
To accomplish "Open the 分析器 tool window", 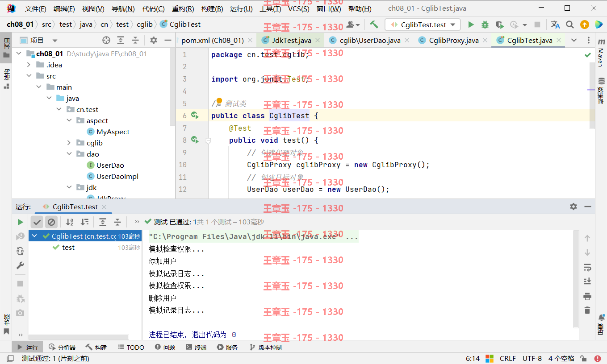I will [62, 347].
